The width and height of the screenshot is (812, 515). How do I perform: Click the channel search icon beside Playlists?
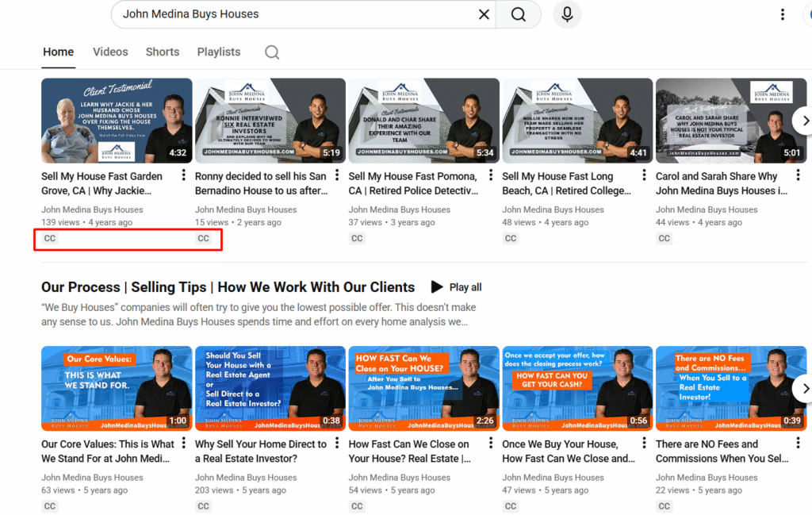pos(272,52)
